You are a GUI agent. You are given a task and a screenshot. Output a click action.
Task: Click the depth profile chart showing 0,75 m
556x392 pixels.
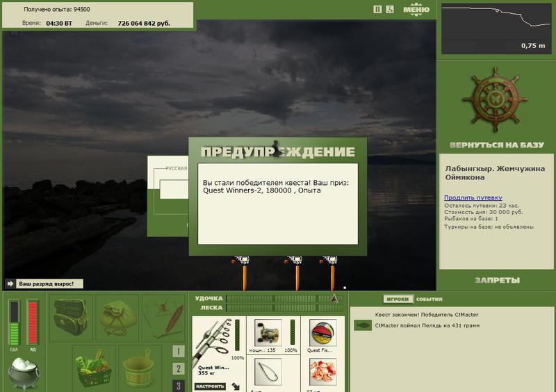496,28
